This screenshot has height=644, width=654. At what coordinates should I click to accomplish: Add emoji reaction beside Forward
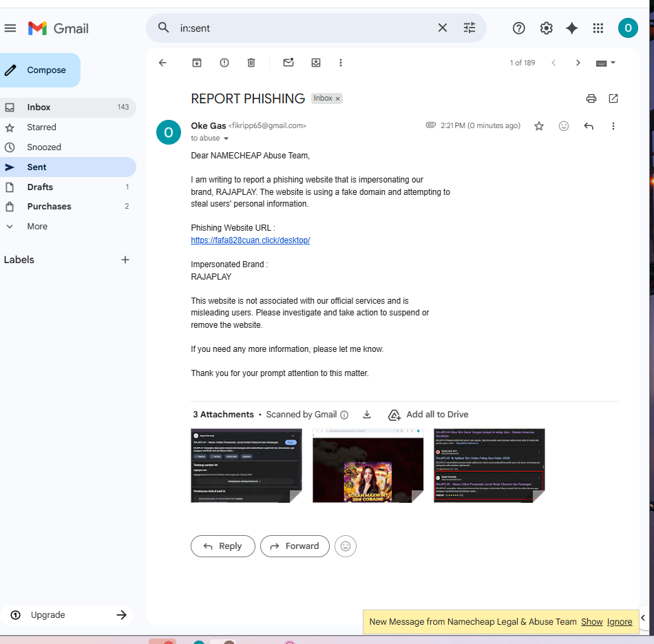point(346,546)
